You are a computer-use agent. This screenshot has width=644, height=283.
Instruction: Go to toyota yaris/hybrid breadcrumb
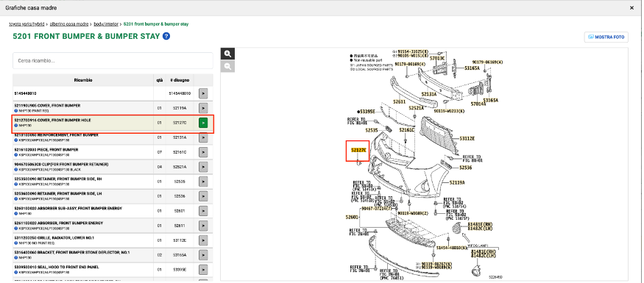click(x=27, y=24)
